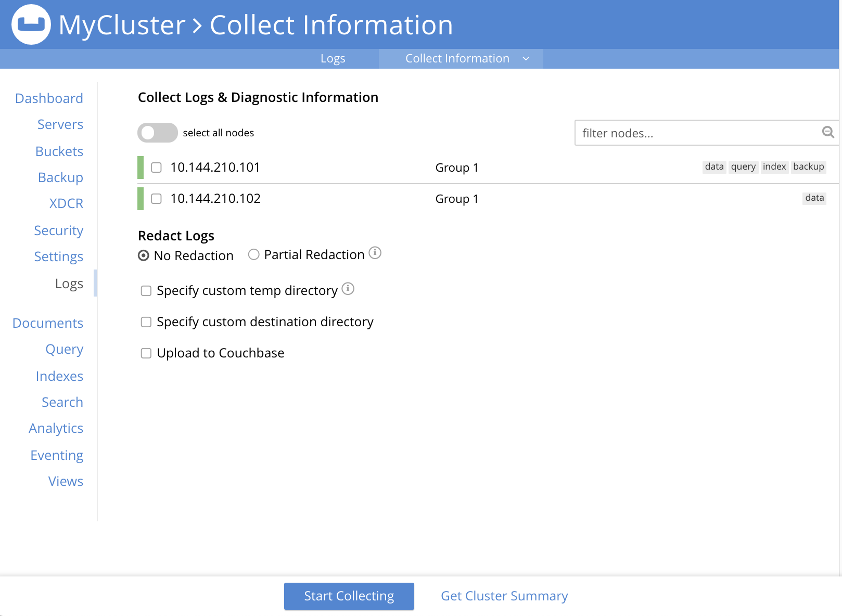
Task: Open Indexes in the sidebar
Action: [59, 376]
